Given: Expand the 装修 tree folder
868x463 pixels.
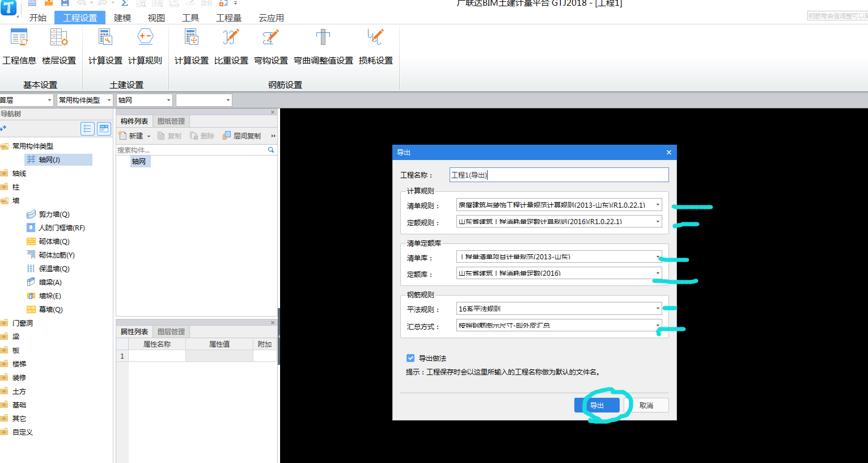Looking at the screenshot, I should coord(5,377).
